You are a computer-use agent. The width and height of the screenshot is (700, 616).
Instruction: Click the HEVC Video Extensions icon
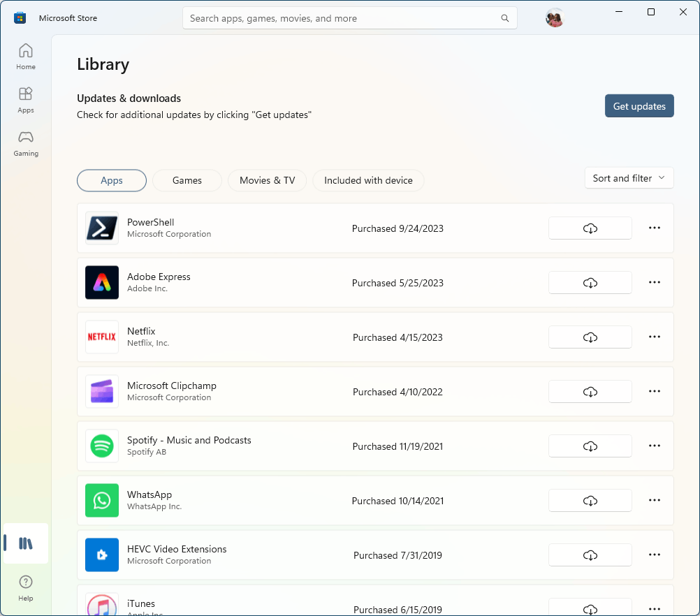[x=102, y=555]
